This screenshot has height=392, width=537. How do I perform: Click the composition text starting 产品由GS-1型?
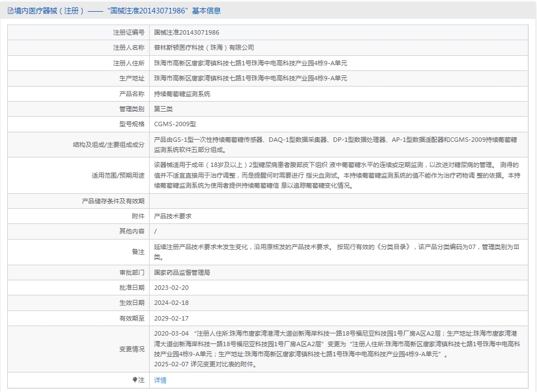tap(335, 145)
